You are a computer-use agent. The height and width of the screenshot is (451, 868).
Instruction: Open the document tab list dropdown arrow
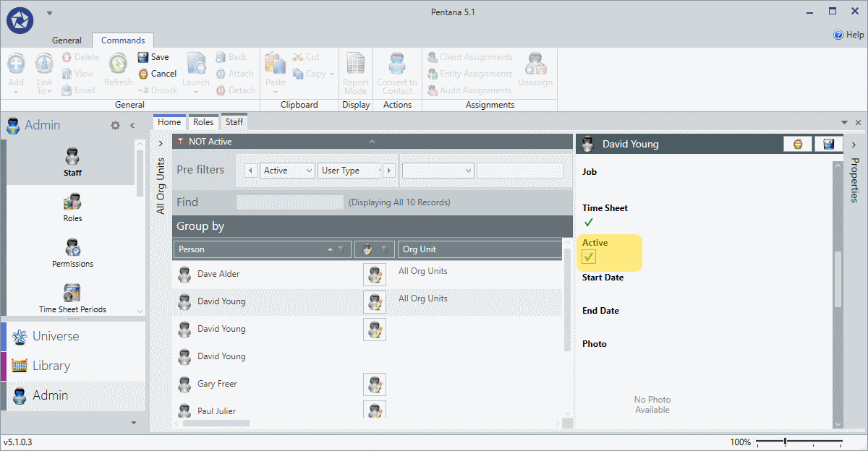pos(844,123)
